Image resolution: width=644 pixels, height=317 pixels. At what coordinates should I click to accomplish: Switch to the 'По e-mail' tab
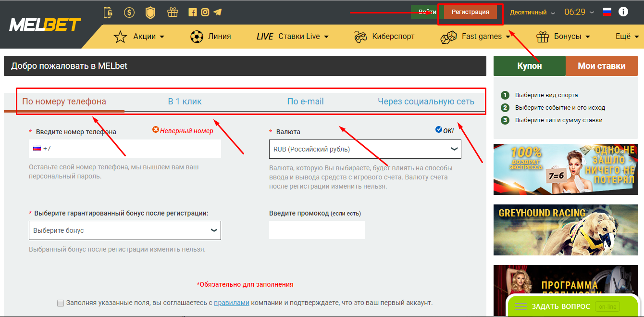305,101
